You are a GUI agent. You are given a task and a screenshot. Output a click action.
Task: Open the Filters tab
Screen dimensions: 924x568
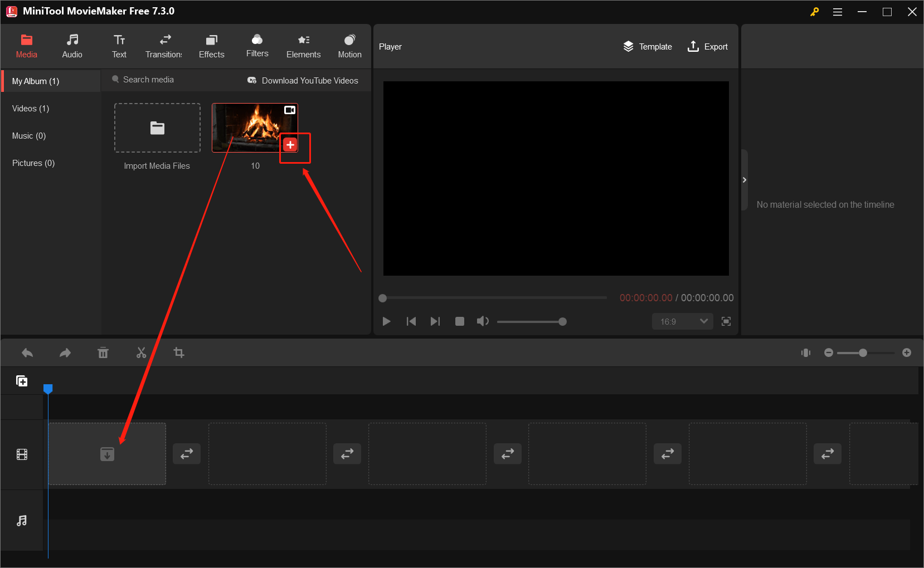pyautogui.click(x=257, y=46)
